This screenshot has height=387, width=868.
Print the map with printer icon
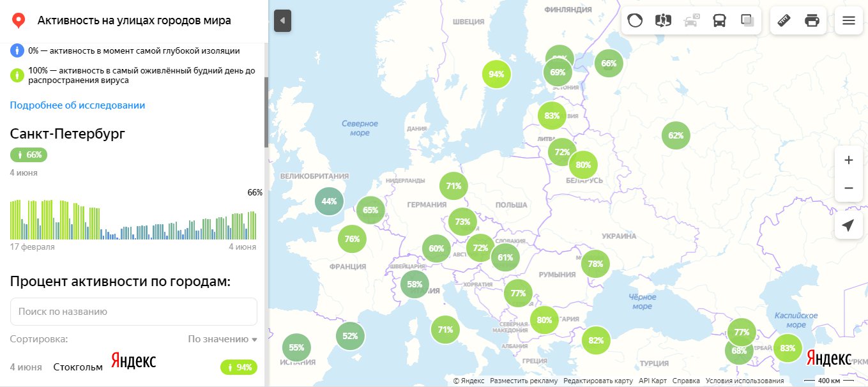tap(812, 20)
